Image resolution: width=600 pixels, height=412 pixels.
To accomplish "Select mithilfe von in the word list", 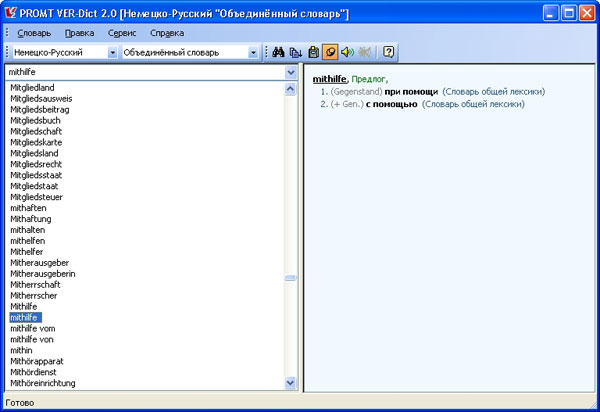I will [32, 340].
